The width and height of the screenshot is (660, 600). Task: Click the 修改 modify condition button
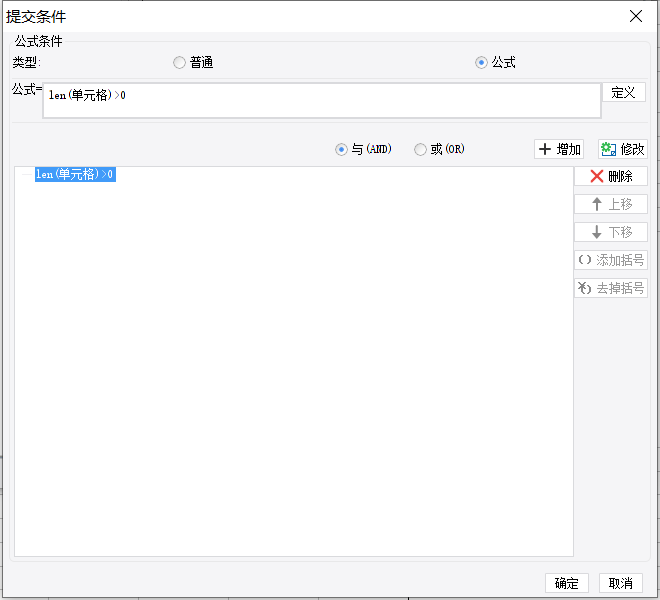(623, 149)
